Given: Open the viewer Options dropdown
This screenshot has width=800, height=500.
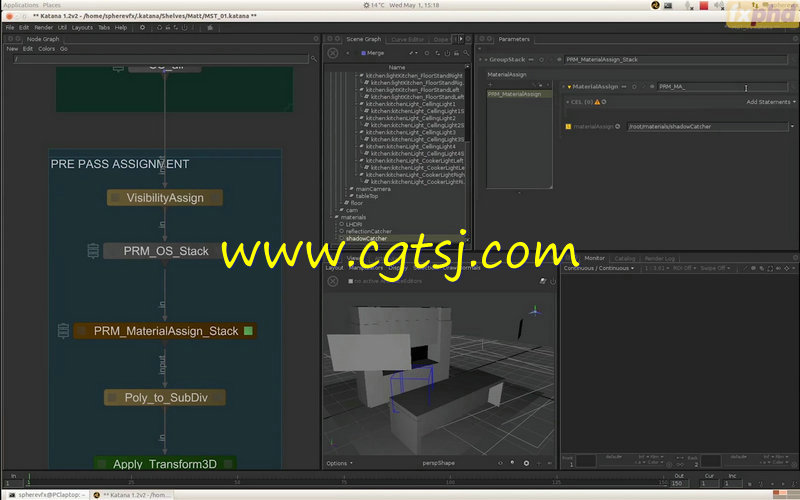Looking at the screenshot, I should (x=339, y=463).
